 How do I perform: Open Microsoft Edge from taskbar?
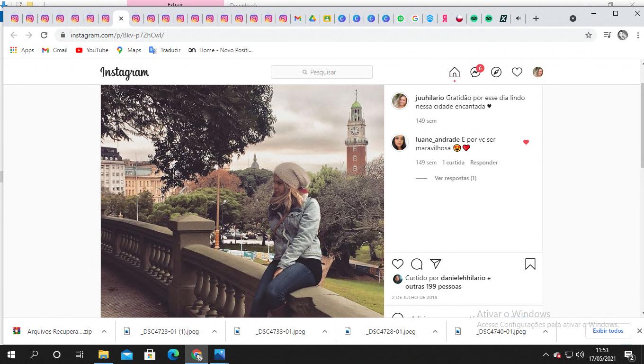coord(173,355)
